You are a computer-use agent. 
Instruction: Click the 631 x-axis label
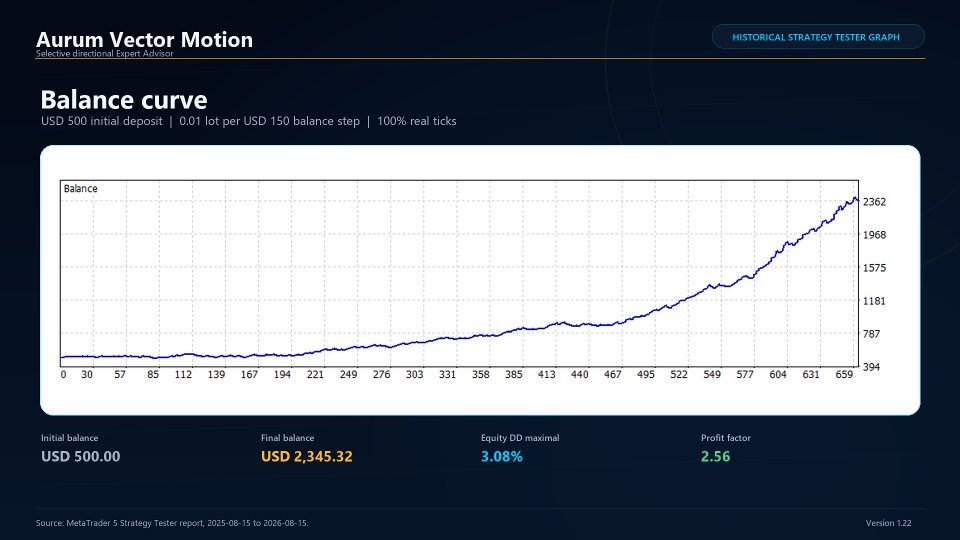[811, 375]
